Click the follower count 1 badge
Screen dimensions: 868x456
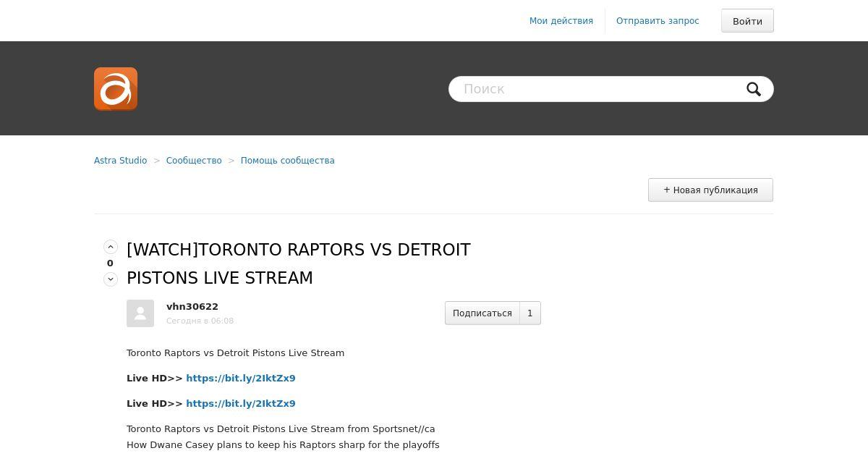[530, 313]
